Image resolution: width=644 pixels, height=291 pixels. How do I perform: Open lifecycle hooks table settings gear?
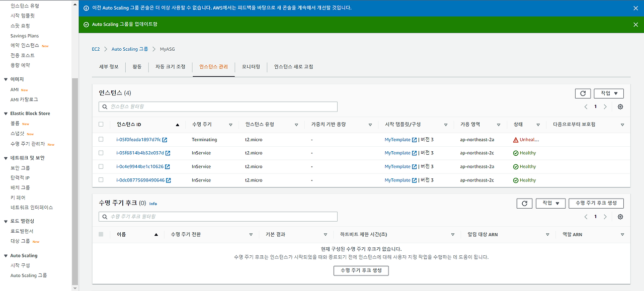pyautogui.click(x=620, y=217)
